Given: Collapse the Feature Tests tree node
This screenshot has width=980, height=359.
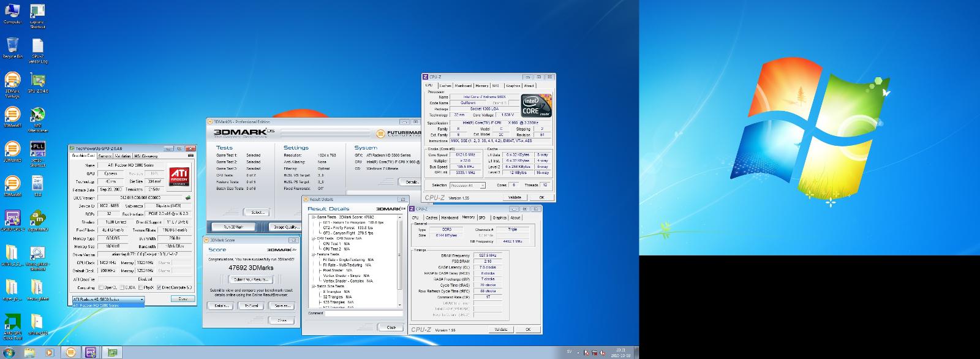Looking at the screenshot, I should click(313, 254).
